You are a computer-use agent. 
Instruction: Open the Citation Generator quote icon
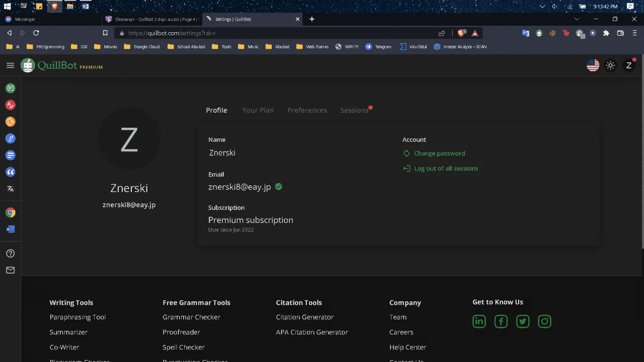tap(10, 172)
